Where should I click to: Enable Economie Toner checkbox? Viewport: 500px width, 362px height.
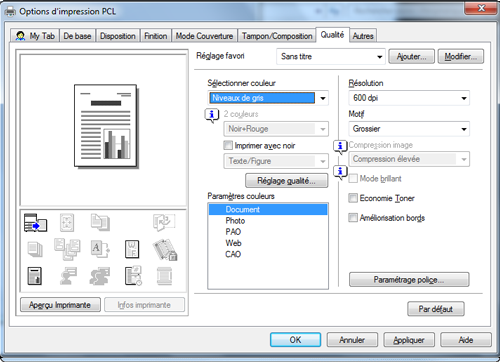[x=353, y=198]
